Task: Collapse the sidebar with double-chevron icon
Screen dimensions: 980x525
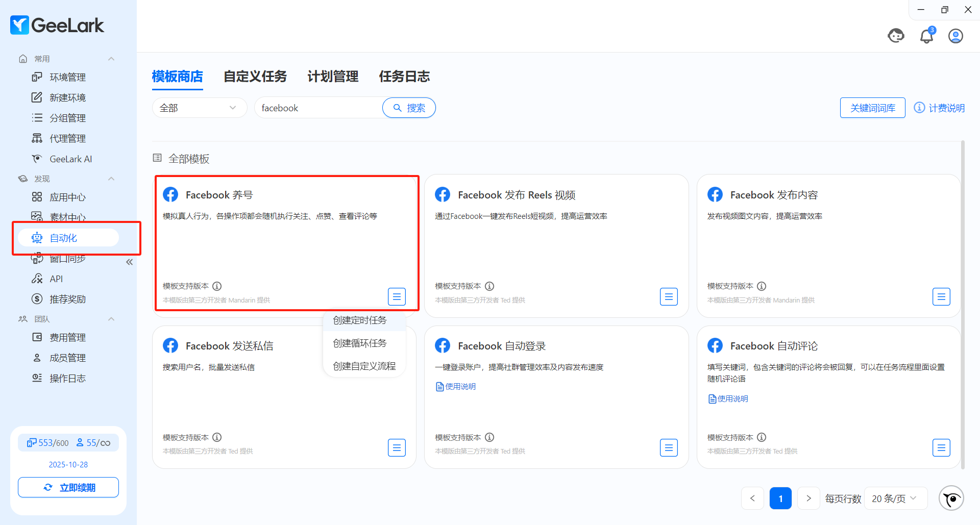Action: [x=129, y=262]
